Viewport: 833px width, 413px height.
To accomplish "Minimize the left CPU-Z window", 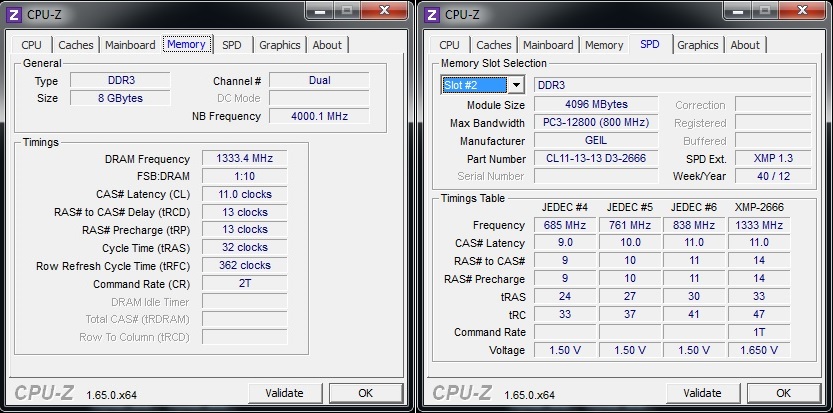I will tap(320, 11).
